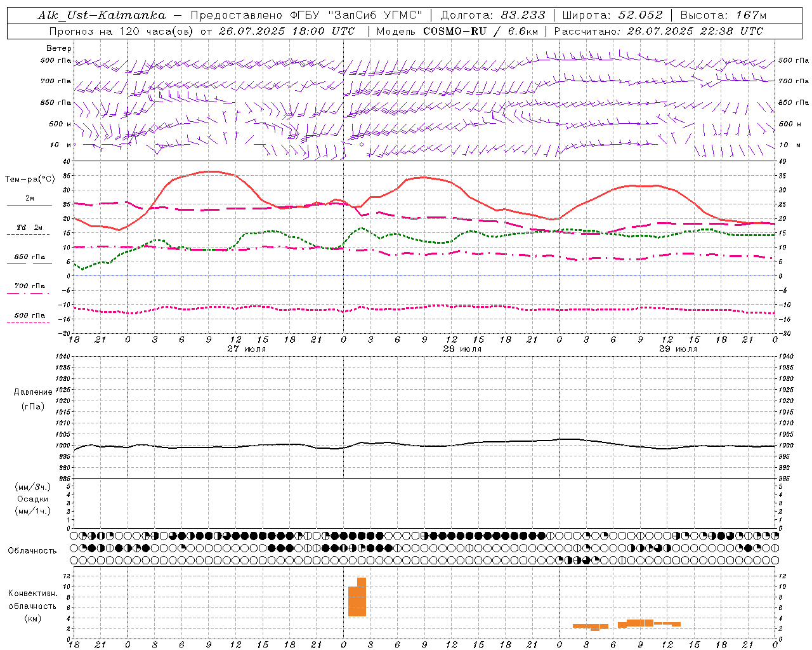Click the Модель COSMO-RU / 6.6км label
Image resolution: width=812 pixels, height=650 pixels.
point(457,31)
